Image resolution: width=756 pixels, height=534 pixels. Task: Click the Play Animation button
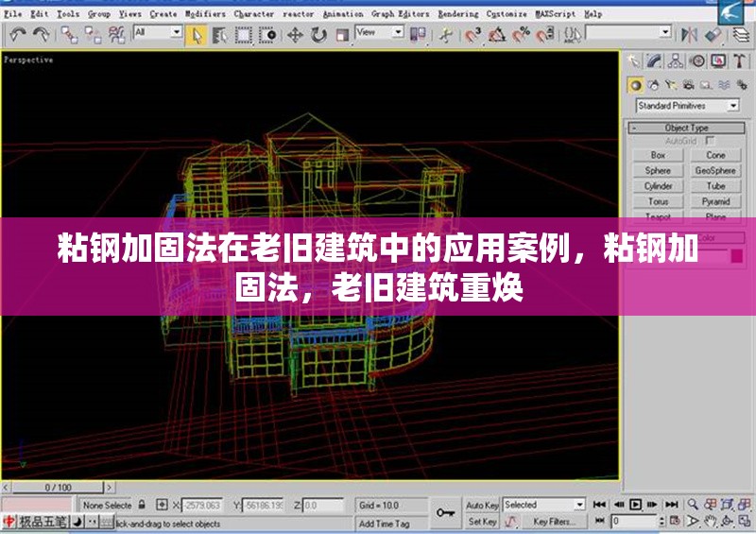[635, 505]
